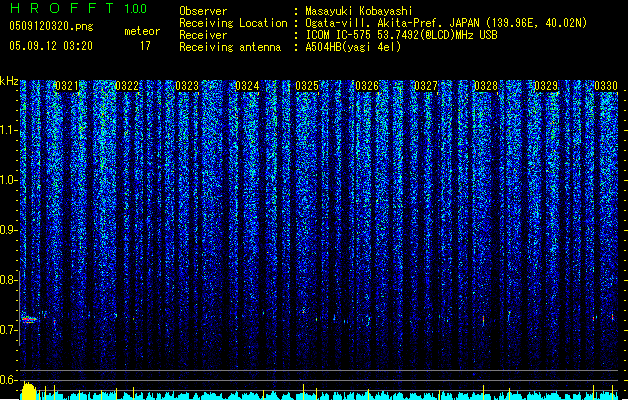Click the 'Observer' field label

coord(203,11)
